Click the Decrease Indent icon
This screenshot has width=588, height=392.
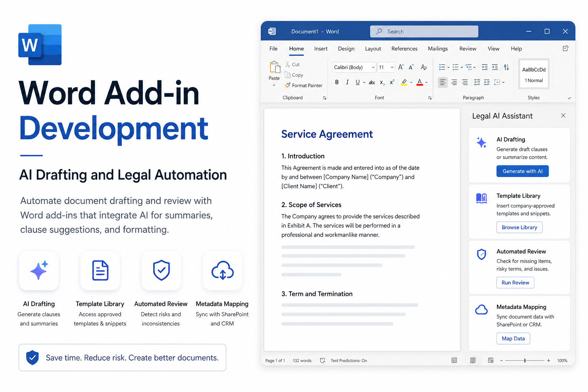tap(485, 67)
